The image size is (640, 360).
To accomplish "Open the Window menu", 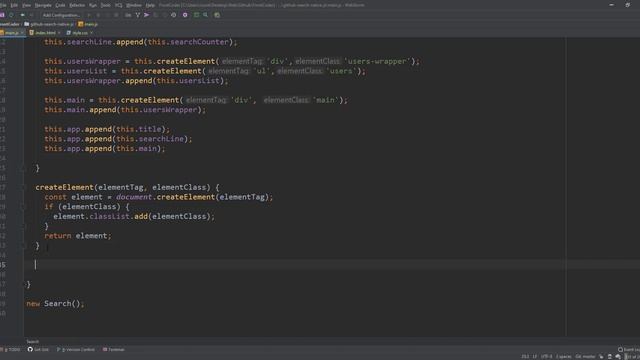I will [x=134, y=5].
